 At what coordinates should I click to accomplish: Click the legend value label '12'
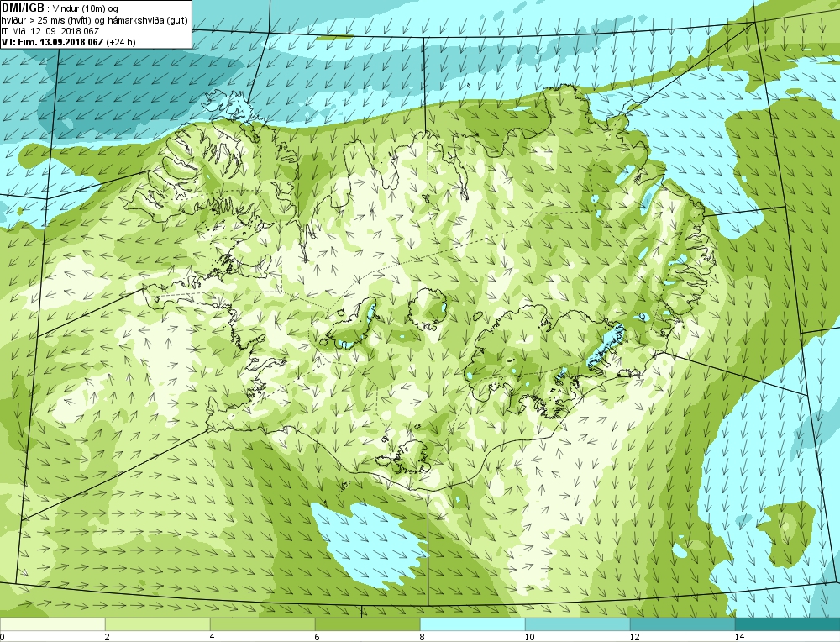[634, 637]
